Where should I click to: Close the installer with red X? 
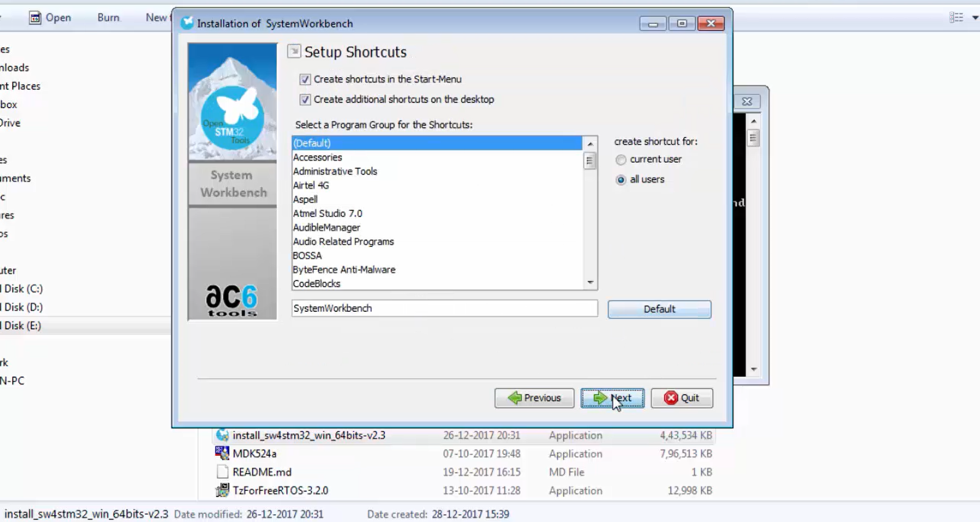pyautogui.click(x=711, y=23)
